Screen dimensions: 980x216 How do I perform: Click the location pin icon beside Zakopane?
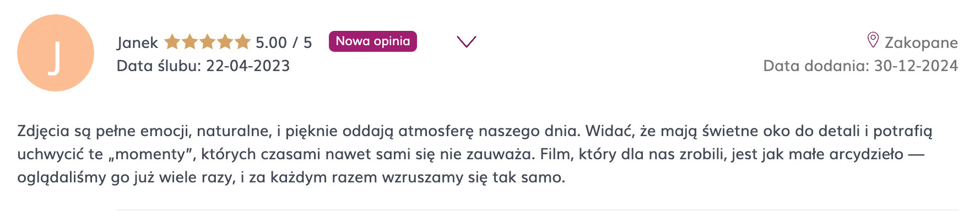(873, 40)
